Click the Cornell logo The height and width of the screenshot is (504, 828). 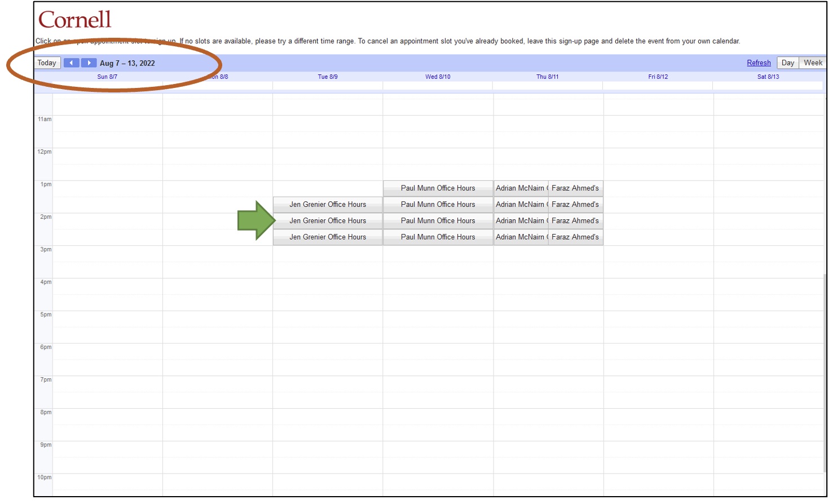click(x=75, y=20)
